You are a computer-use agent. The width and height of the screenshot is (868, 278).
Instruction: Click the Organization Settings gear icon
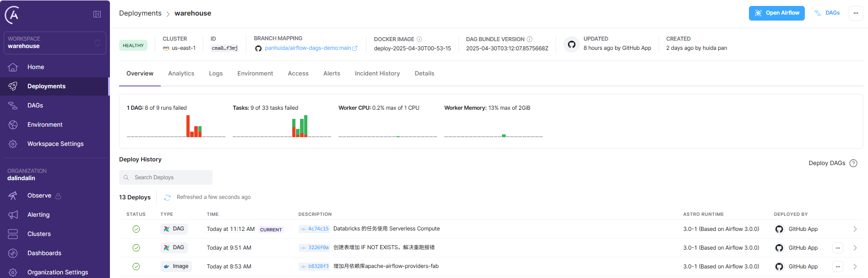(13, 273)
